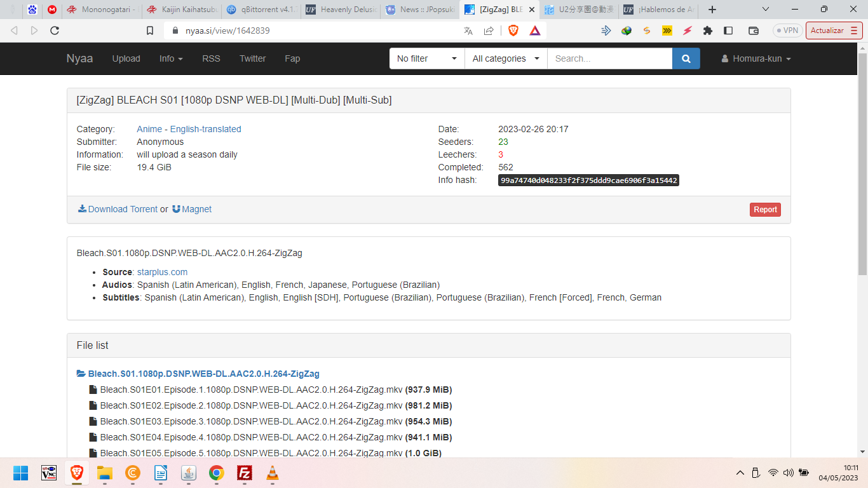The height and width of the screenshot is (488, 868).
Task: Switch to the Mononogatari tab
Action: (x=101, y=10)
